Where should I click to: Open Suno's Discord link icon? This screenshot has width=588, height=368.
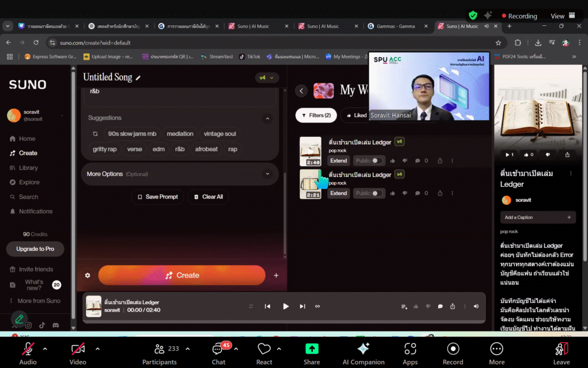56,325
